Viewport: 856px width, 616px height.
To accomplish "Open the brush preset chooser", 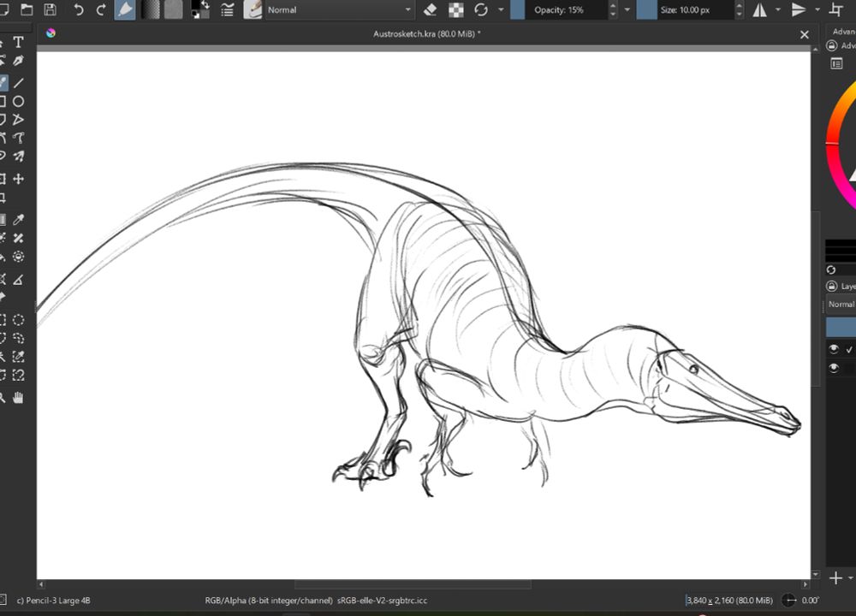I will 253,9.
